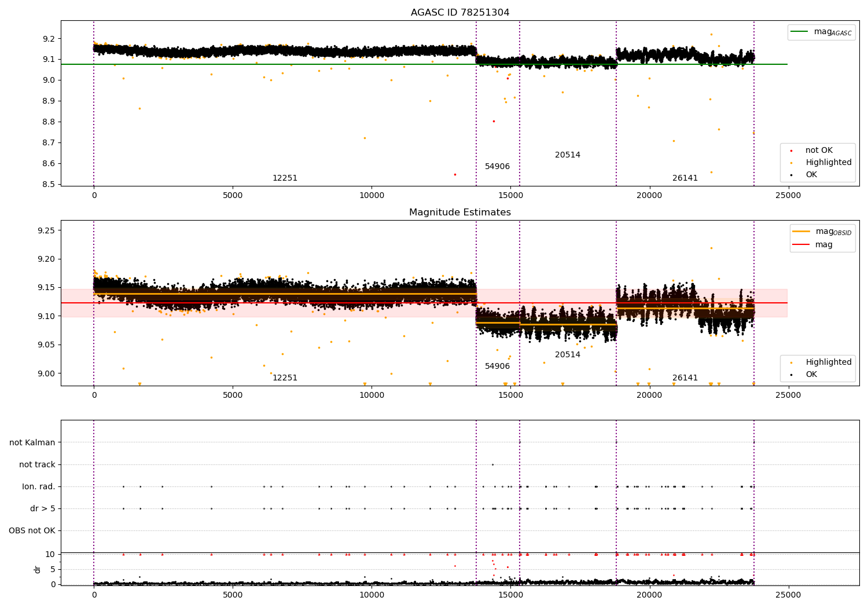Click the green line swatch in top legend
868x608 pixels.
(800, 32)
